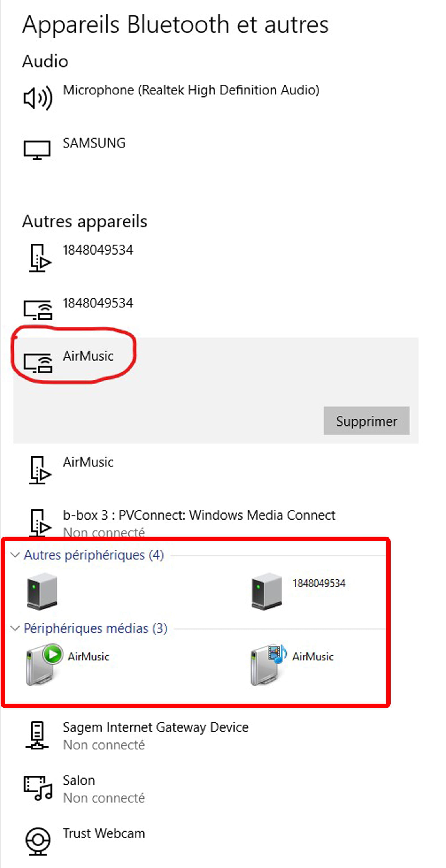Remove AirMusic with the Supprimer button
The image size is (446, 868).
366,421
